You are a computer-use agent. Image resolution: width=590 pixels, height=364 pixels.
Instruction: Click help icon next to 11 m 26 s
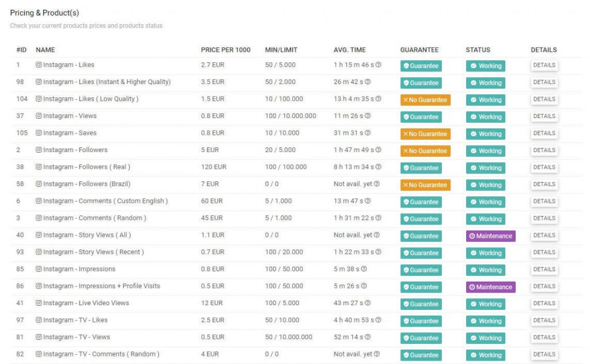coord(368,116)
